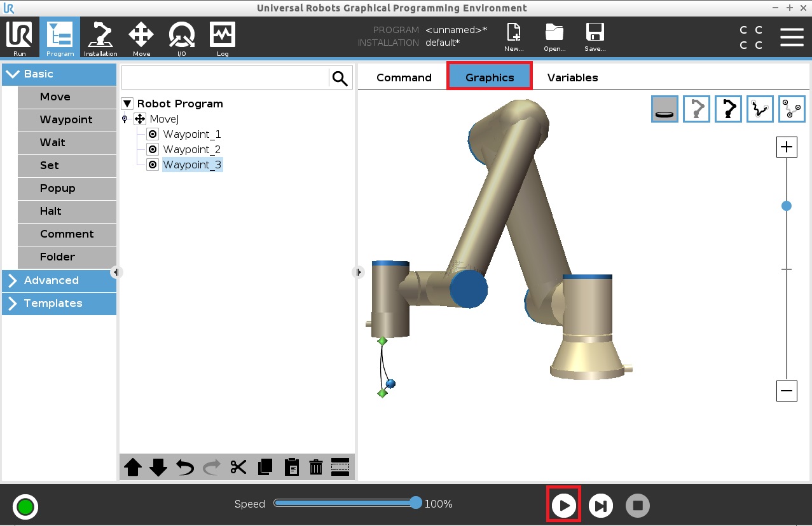
Task: Collapse the Robot Program tree triangle
Action: pos(127,104)
